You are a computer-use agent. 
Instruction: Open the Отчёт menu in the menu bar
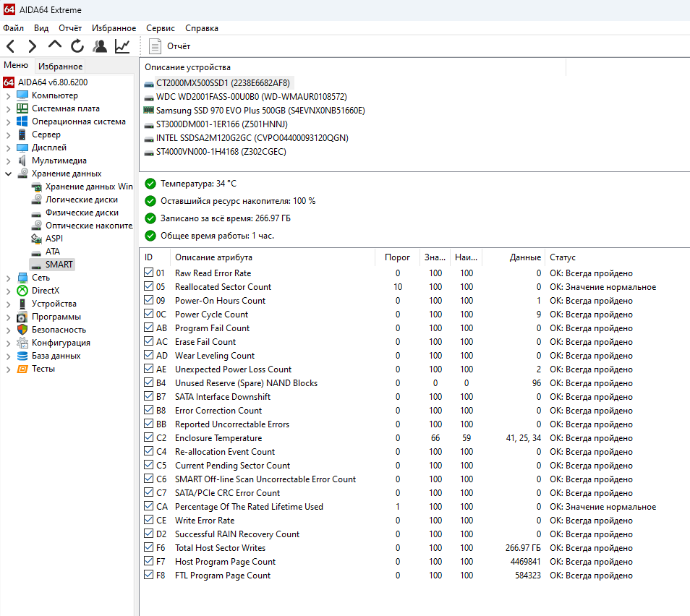pos(70,28)
